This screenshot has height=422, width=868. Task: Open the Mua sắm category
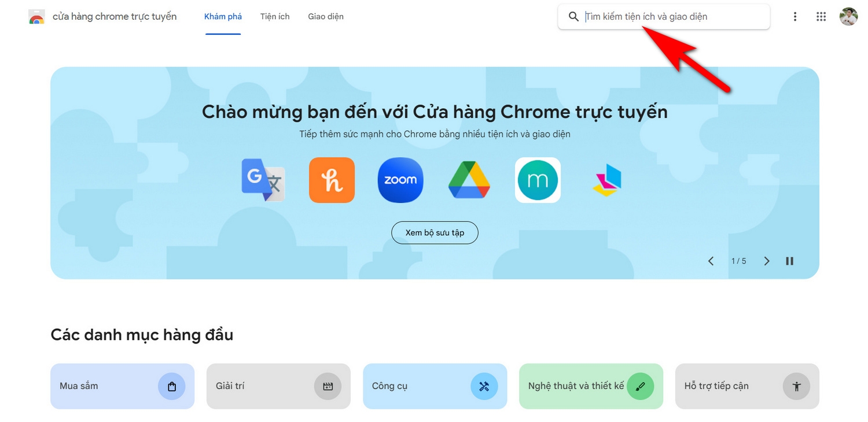(x=122, y=386)
